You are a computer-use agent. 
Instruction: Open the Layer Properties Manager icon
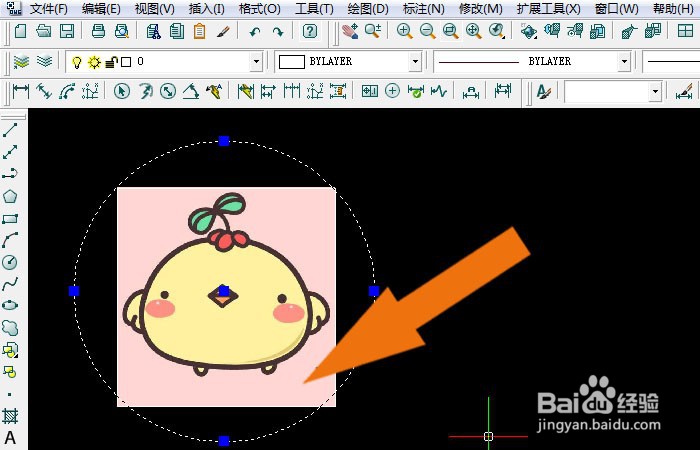(21, 62)
